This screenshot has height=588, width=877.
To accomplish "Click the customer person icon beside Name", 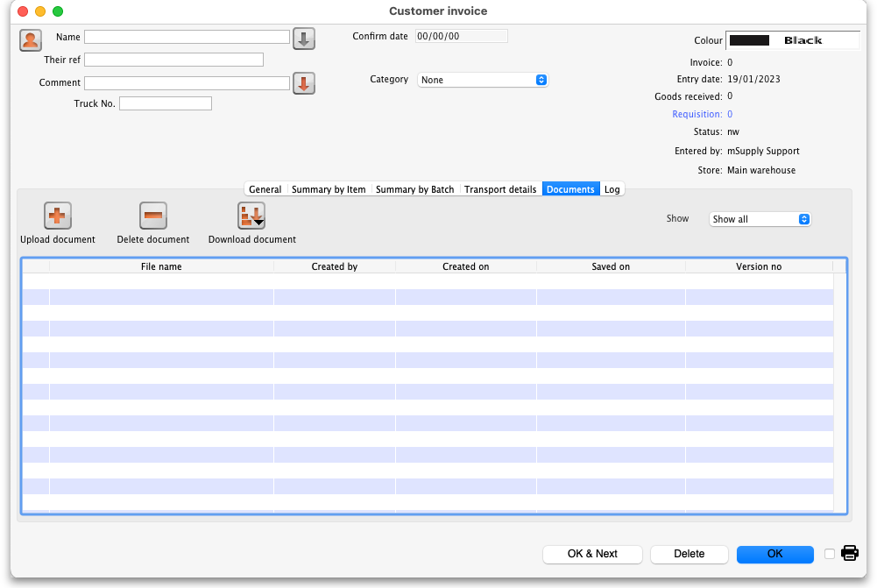I will 31,39.
